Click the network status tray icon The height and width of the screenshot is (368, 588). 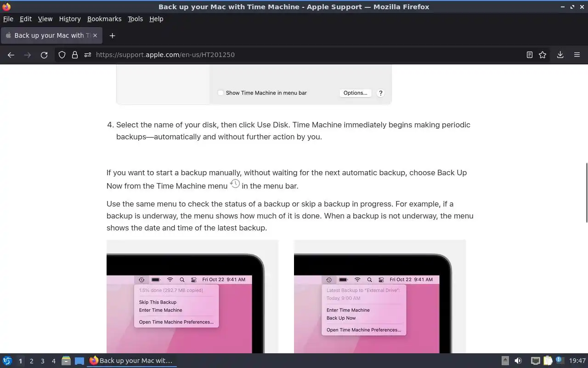click(x=535, y=361)
